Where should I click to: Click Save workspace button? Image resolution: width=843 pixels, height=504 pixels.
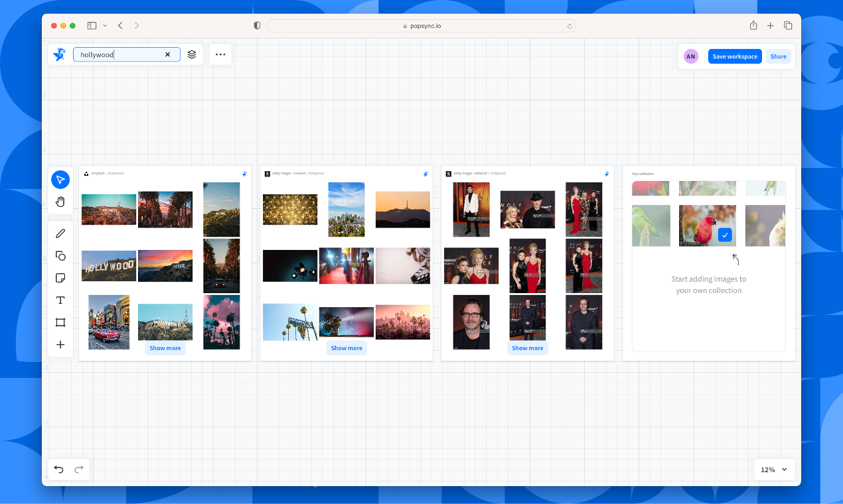click(735, 56)
